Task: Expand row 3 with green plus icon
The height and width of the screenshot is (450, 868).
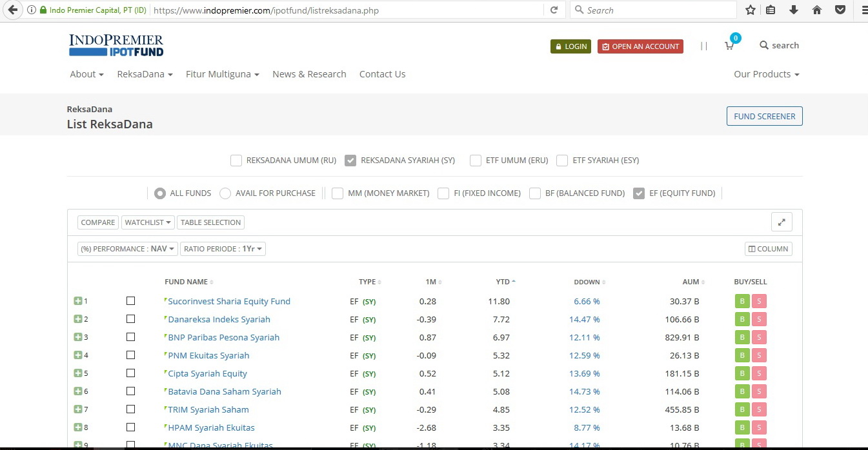Action: point(77,337)
